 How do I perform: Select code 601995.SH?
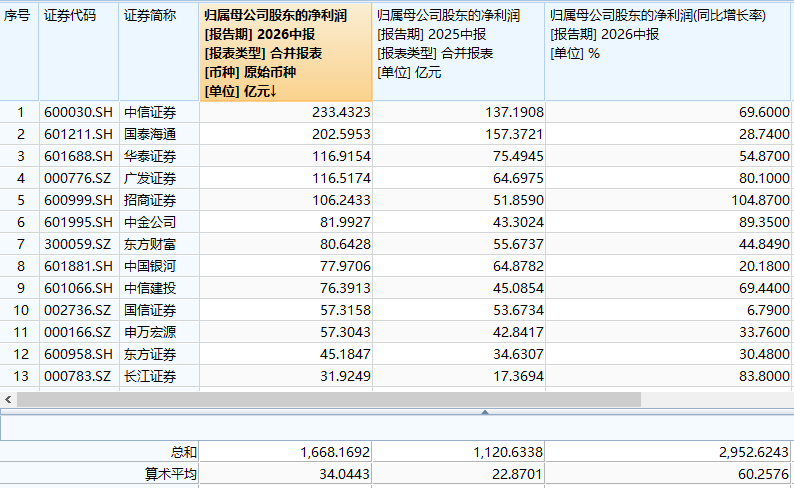pyautogui.click(x=78, y=222)
